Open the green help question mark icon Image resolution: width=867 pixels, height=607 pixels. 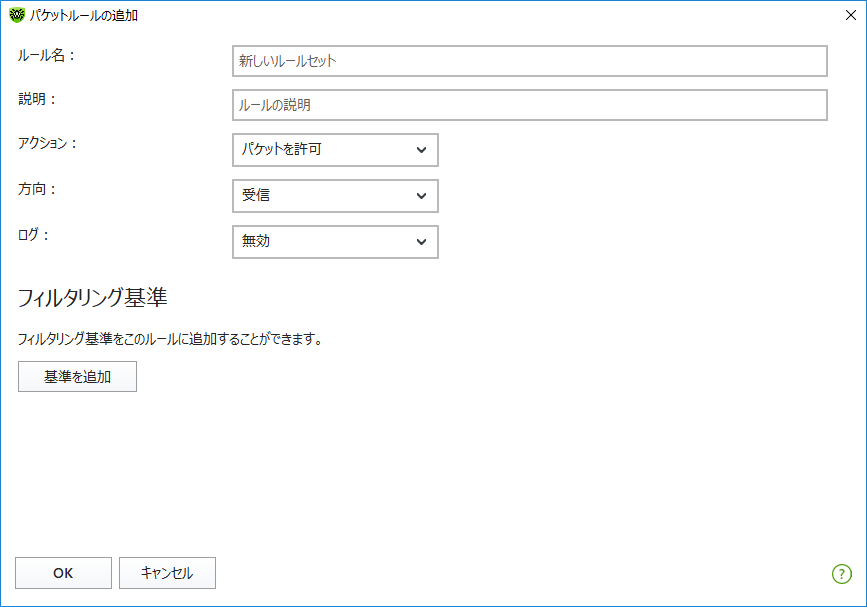(842, 574)
